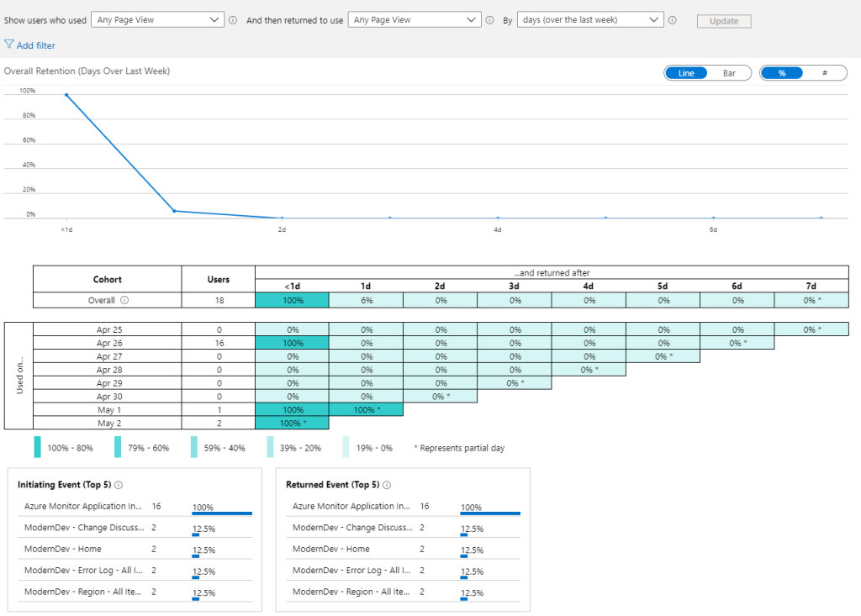Switch chart to Line view
The width and height of the screenshot is (861, 616).
coord(686,73)
